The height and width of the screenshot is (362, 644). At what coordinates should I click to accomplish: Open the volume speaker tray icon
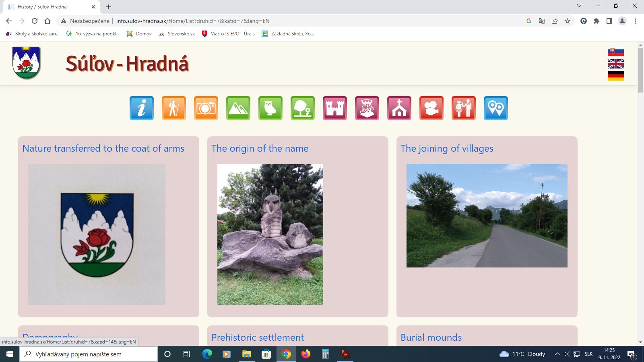567,354
